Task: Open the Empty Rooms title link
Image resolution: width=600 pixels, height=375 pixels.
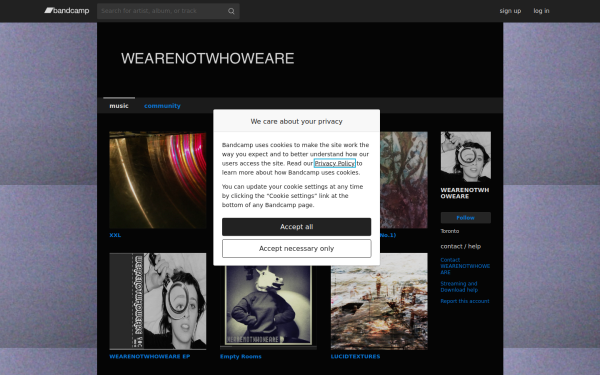Action: click(241, 357)
